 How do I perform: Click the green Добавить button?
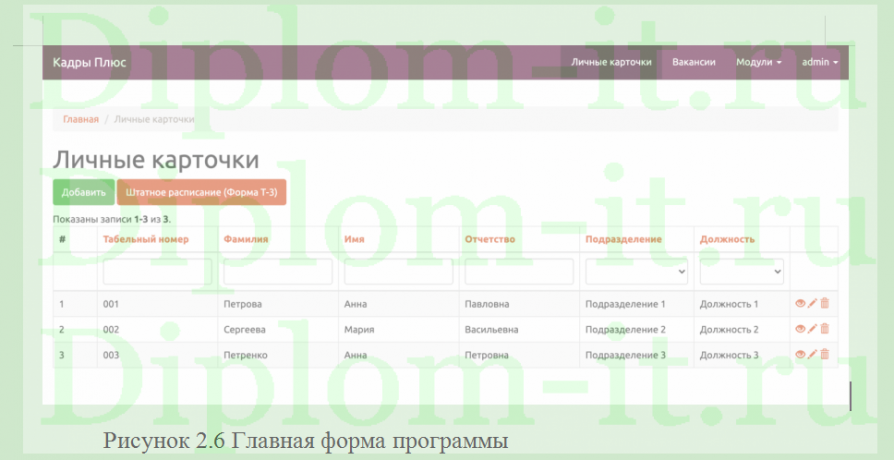tap(84, 192)
